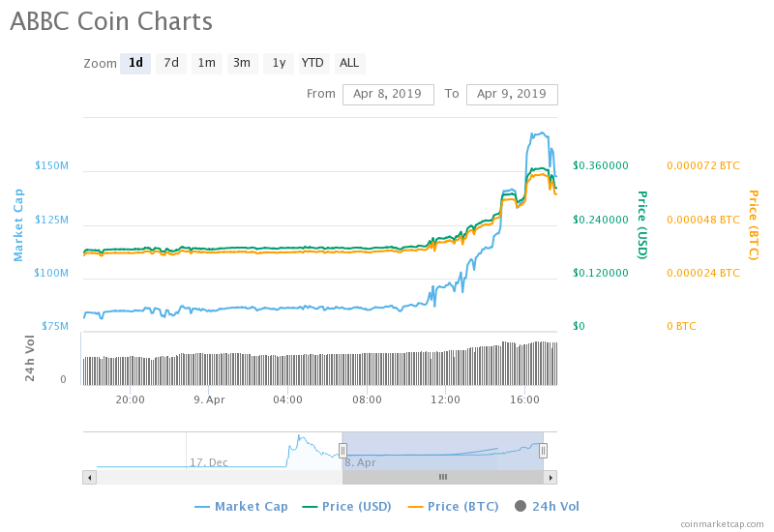Show ALL time chart range
Screen dimensions: 774x532
349,63
